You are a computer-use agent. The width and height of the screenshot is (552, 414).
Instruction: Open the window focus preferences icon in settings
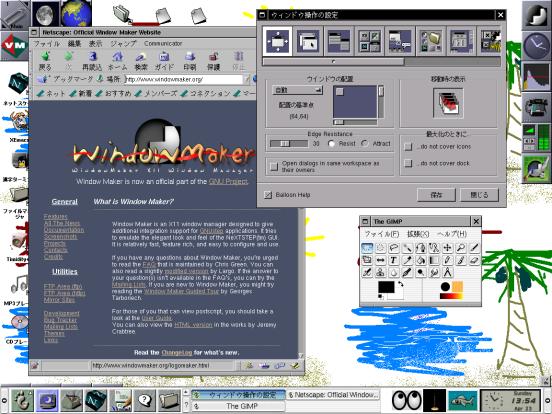click(x=308, y=41)
